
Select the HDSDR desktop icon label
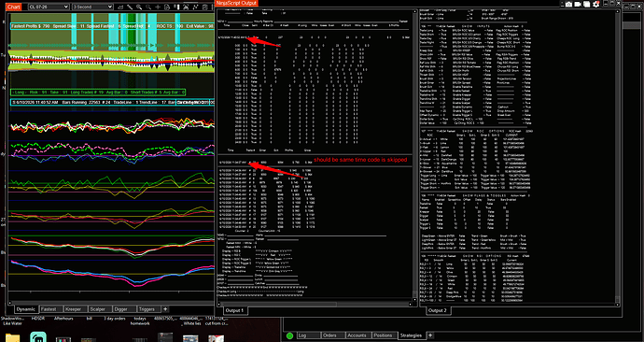pyautogui.click(x=39, y=319)
